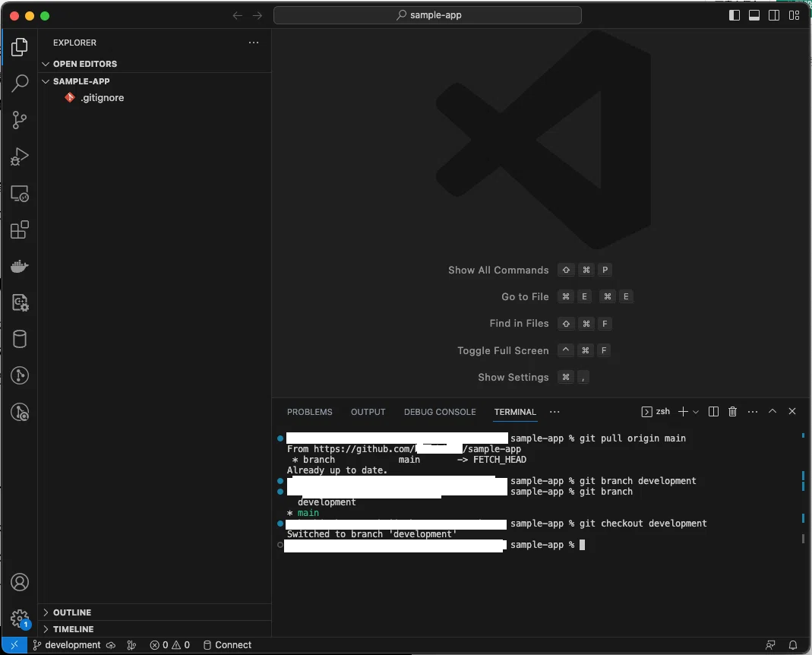Screen dimensions: 812x655
Task: Open notifications bell in status bar
Action: tap(793, 645)
